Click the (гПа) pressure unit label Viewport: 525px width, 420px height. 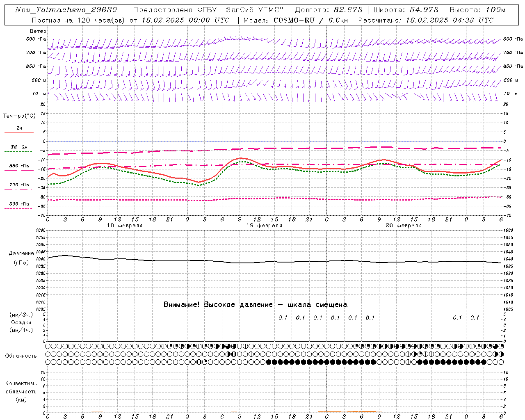pyautogui.click(x=21, y=263)
